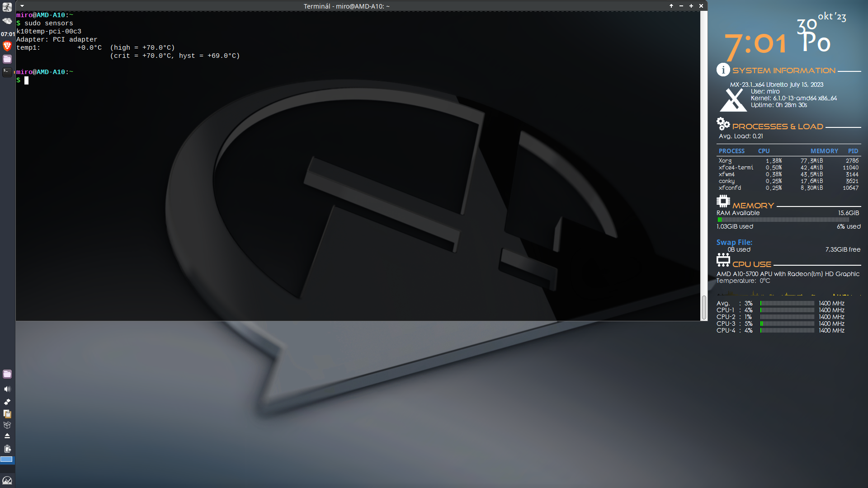The image size is (868, 488).
Task: Click the Processes & Load gears icon
Action: [723, 124]
